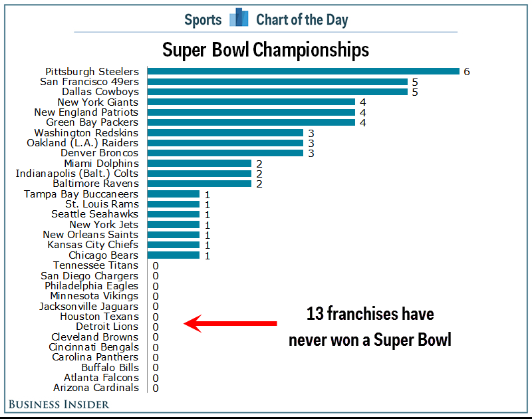Select the New England Patriots bar
532x419 pixels.
click(x=251, y=112)
